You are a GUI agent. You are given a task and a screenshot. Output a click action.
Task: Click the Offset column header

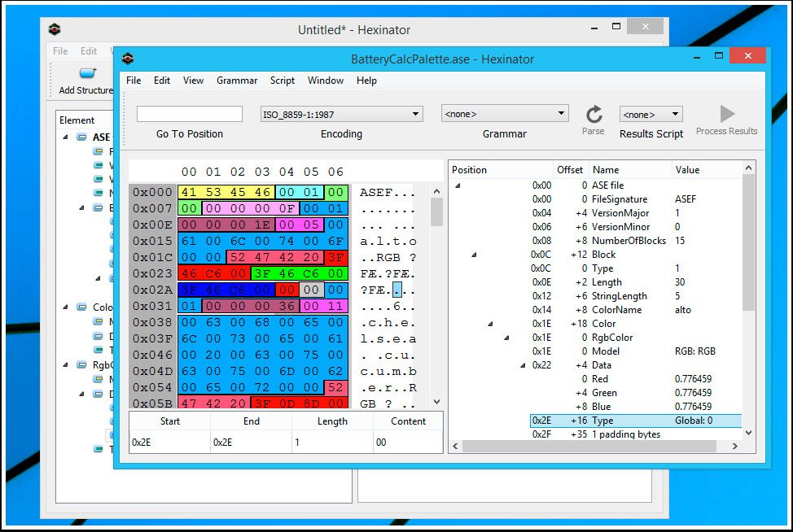point(570,170)
